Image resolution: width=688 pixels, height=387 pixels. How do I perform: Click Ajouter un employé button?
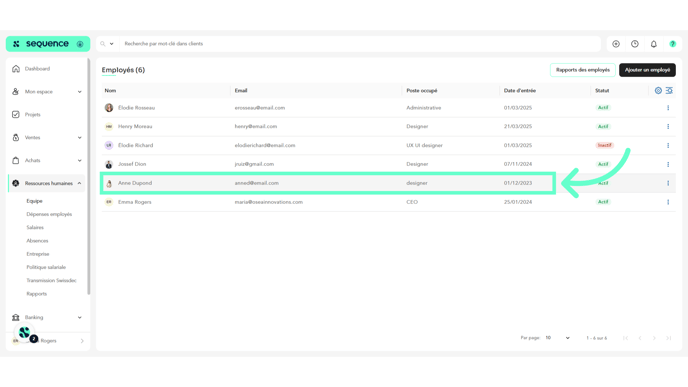point(647,70)
